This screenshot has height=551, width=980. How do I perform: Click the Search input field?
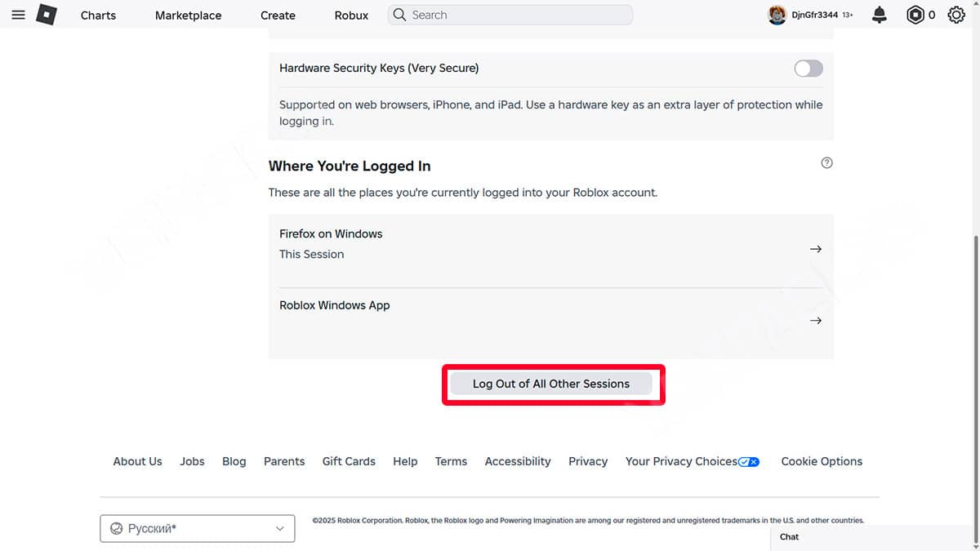pyautogui.click(x=510, y=15)
